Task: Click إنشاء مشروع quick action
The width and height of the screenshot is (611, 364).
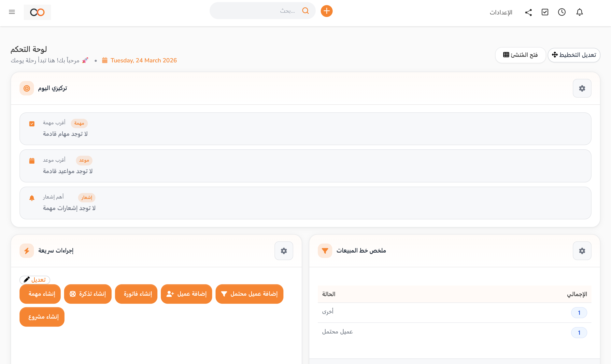Action: coord(42,317)
